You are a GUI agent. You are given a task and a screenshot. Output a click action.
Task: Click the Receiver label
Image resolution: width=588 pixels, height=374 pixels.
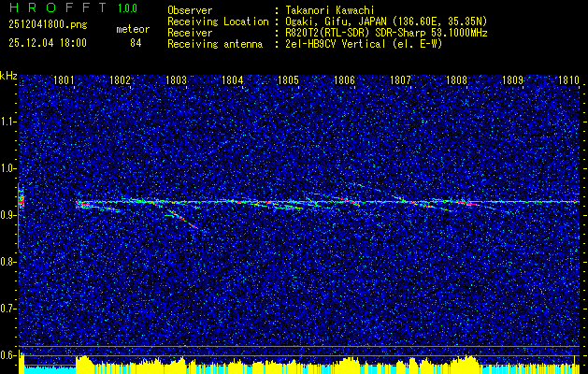[x=190, y=33]
